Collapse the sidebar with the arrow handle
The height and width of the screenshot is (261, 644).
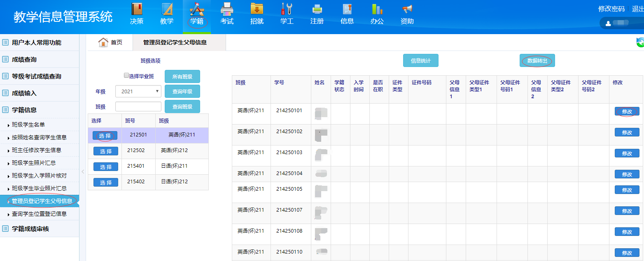(83, 171)
